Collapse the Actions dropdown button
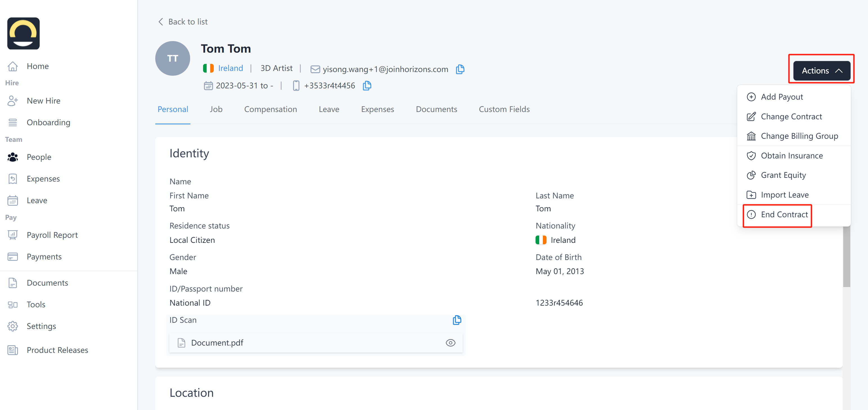This screenshot has width=868, height=410. pos(821,70)
